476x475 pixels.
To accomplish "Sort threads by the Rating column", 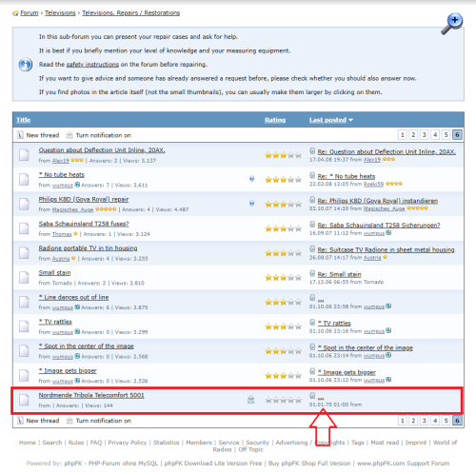I will click(x=275, y=120).
